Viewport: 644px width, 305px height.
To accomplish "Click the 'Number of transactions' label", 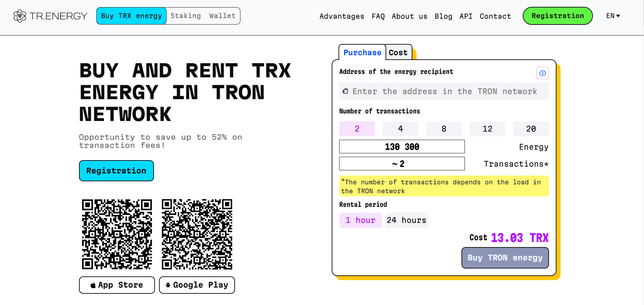I will pyautogui.click(x=379, y=111).
